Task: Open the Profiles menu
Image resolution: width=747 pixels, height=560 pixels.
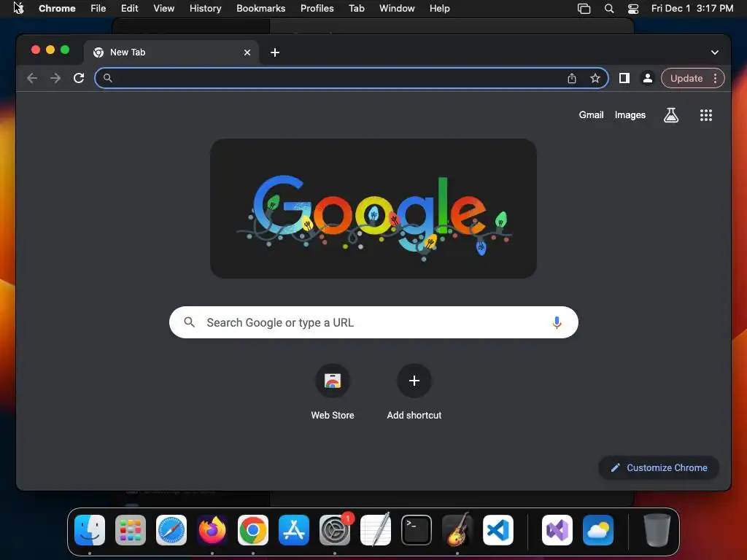Action: [317, 9]
